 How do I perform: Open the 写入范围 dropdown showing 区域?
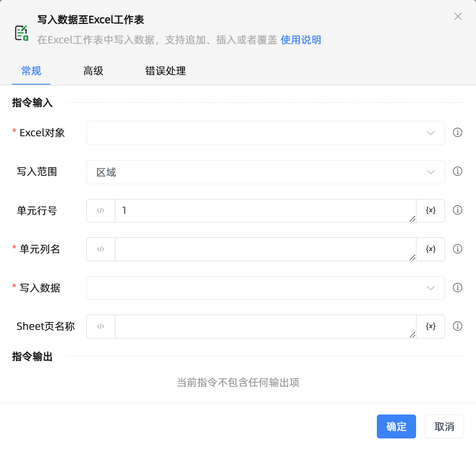266,172
